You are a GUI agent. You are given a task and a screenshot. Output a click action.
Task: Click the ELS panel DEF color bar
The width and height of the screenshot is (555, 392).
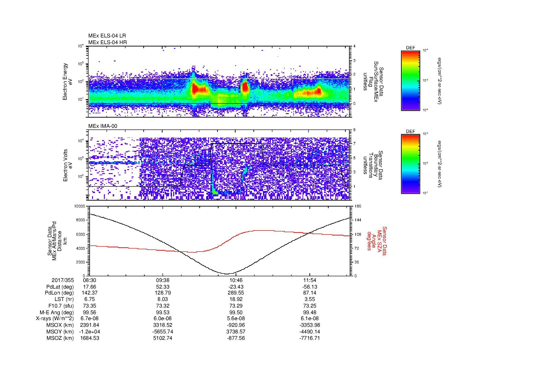(410, 80)
